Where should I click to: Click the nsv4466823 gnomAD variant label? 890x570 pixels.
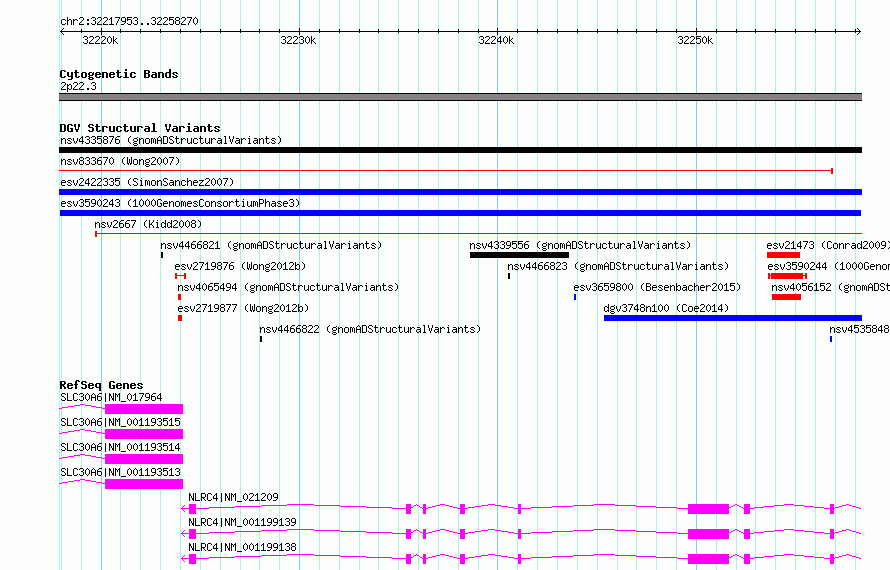point(618,266)
